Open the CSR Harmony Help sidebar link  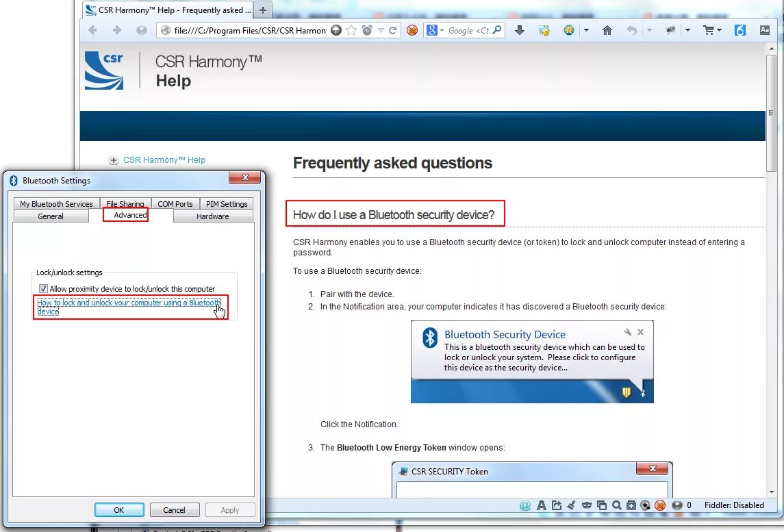tap(164, 160)
